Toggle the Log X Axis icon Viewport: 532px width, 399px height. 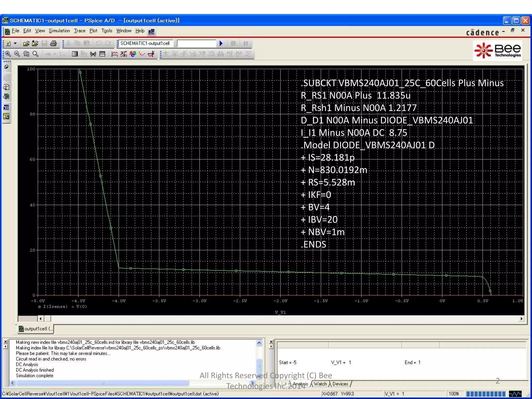click(75, 54)
